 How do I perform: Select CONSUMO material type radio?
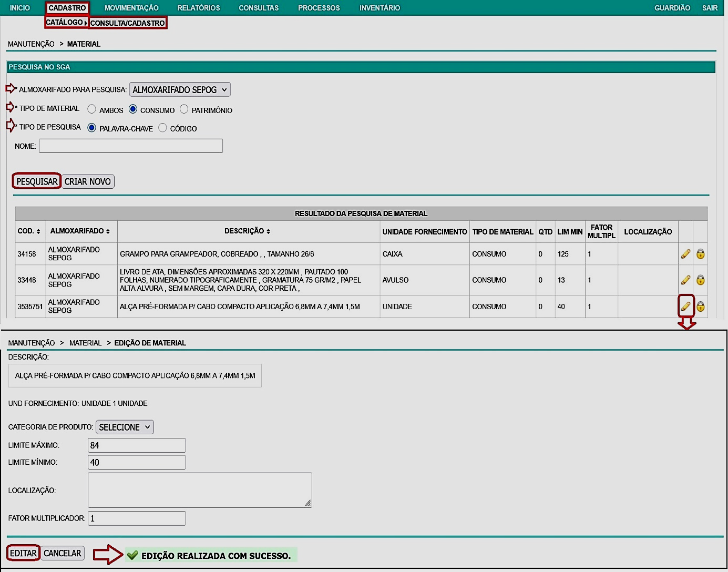pos(133,109)
